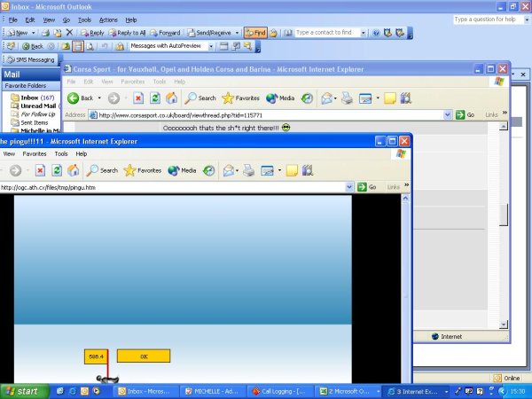Image resolution: width=532 pixels, height=399 pixels.
Task: Open address dropdown in pingu window
Action: click(x=349, y=187)
